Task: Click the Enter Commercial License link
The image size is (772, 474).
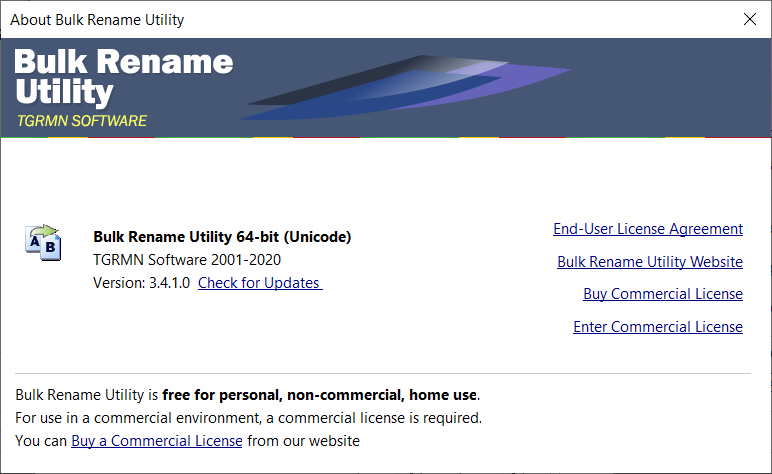Action: pyautogui.click(x=658, y=327)
